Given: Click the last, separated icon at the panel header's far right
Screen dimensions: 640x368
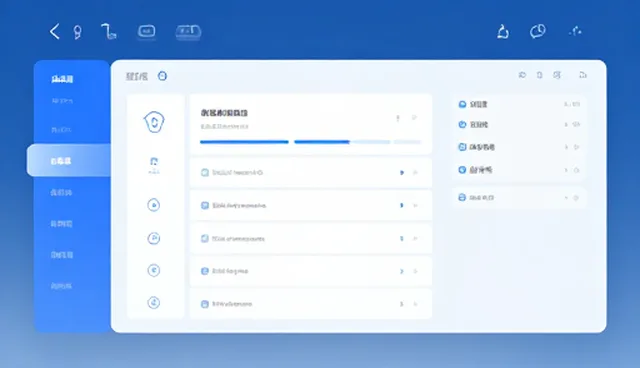Looking at the screenshot, I should [x=583, y=75].
